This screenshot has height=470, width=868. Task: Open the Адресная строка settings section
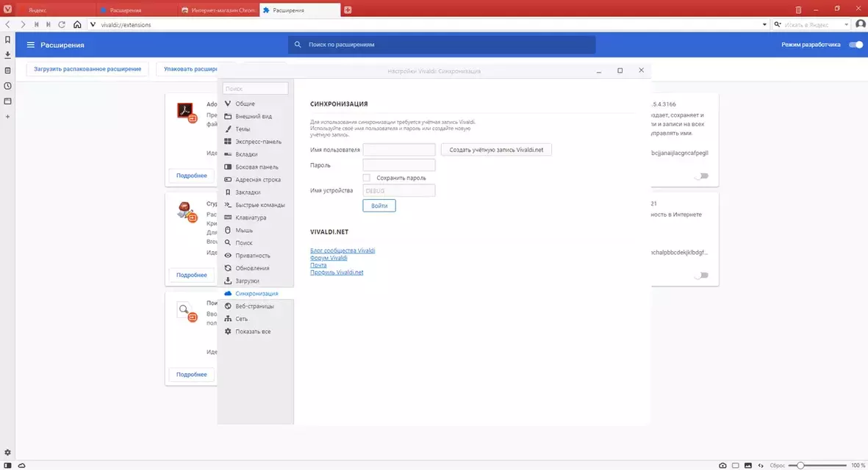pos(256,180)
